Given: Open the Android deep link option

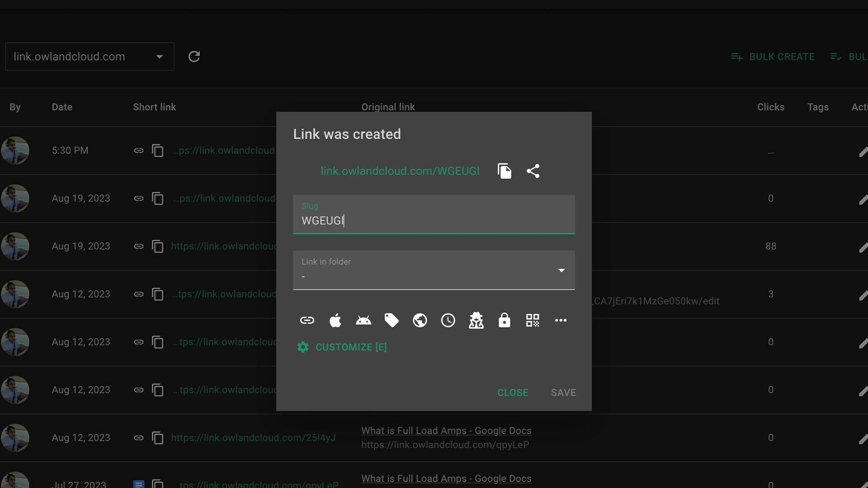Looking at the screenshot, I should (x=363, y=321).
